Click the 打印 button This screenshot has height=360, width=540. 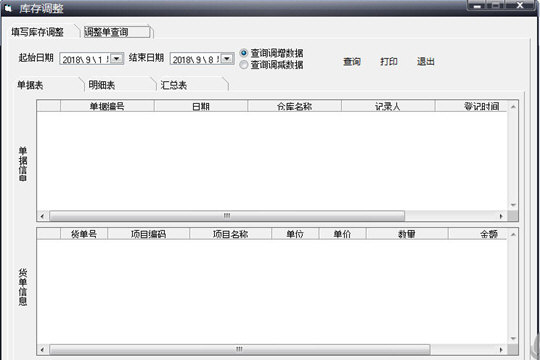389,62
